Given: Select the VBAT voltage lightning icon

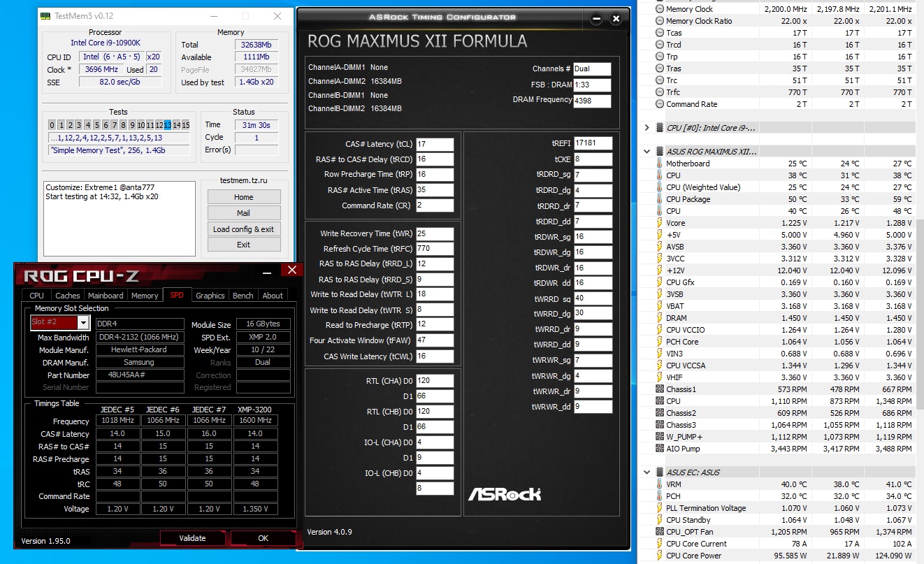Looking at the screenshot, I should coord(660,306).
